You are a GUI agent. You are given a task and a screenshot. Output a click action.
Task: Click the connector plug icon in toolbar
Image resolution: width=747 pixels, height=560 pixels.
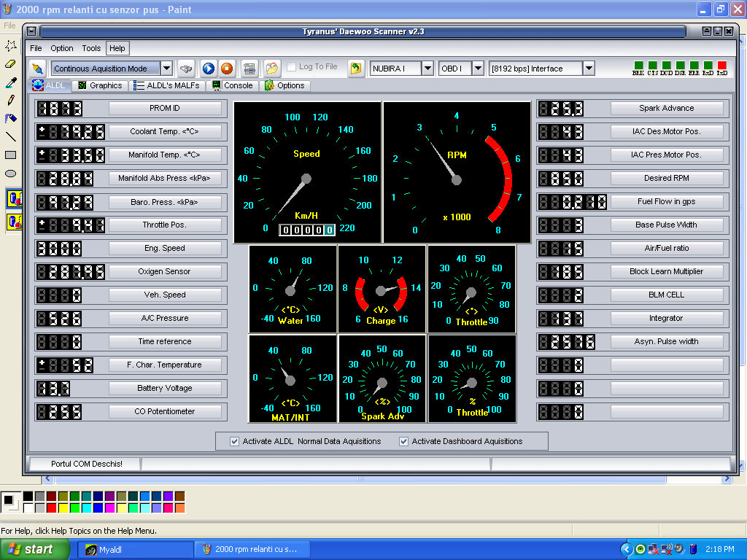pyautogui.click(x=186, y=69)
